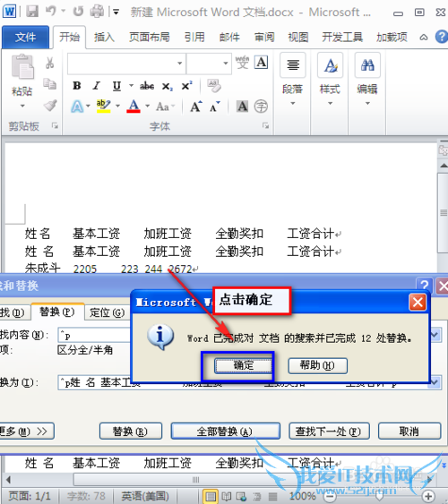Switch to Review (审阅) tab
448x504 pixels.
(264, 37)
